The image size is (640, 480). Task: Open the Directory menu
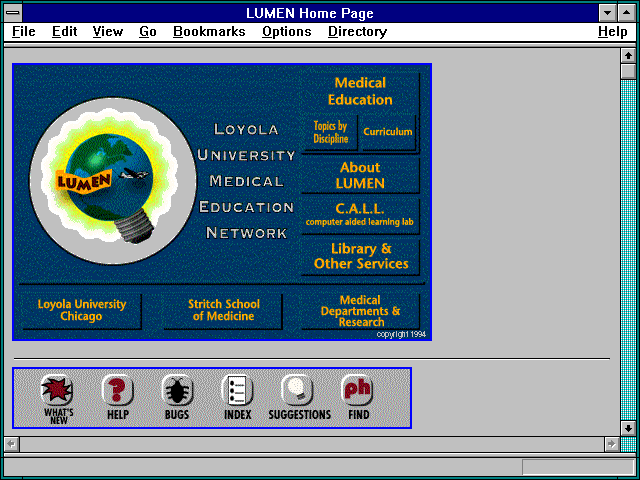[358, 31]
